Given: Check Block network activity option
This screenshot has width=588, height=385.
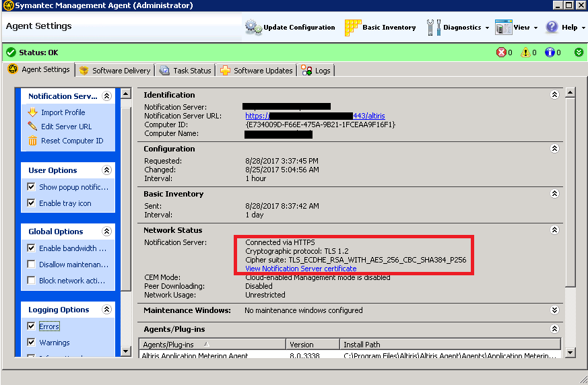Looking at the screenshot, I should (x=31, y=281).
